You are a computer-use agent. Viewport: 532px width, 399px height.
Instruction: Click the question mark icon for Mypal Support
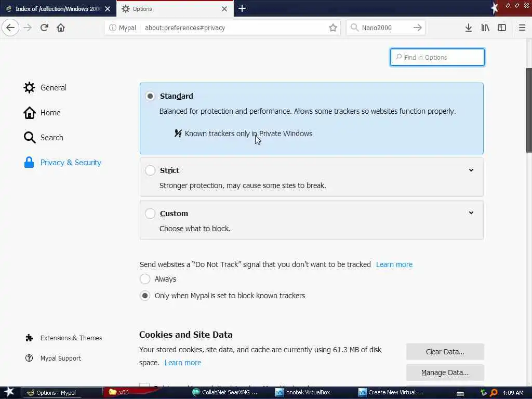tap(29, 358)
